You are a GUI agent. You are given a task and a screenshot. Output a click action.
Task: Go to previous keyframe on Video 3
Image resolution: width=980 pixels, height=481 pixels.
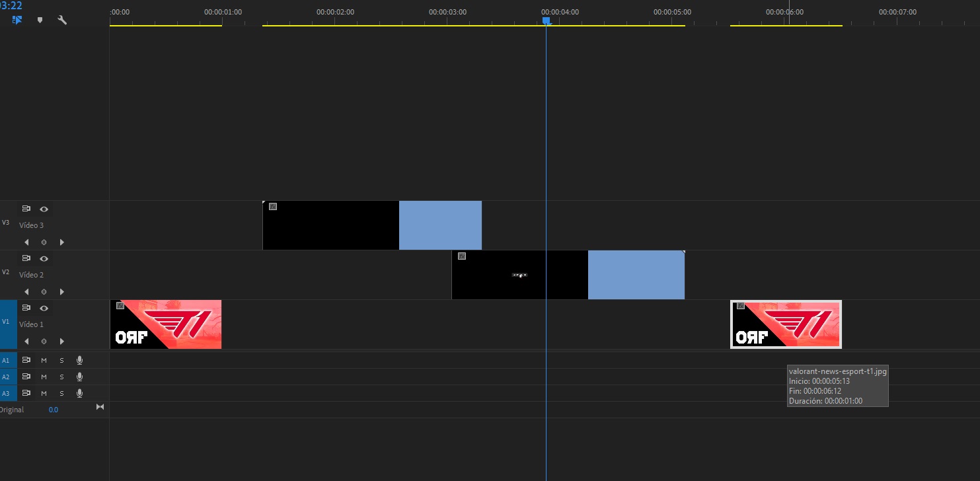point(26,242)
